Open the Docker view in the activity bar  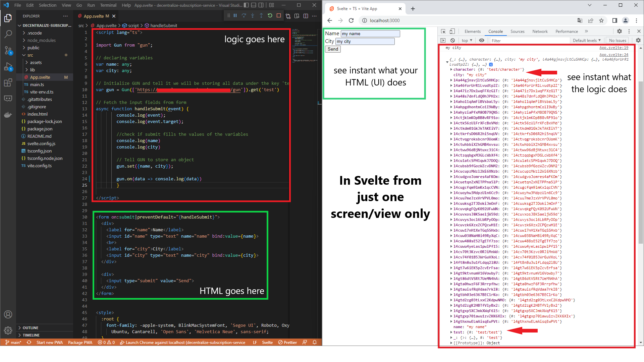pyautogui.click(x=8, y=115)
